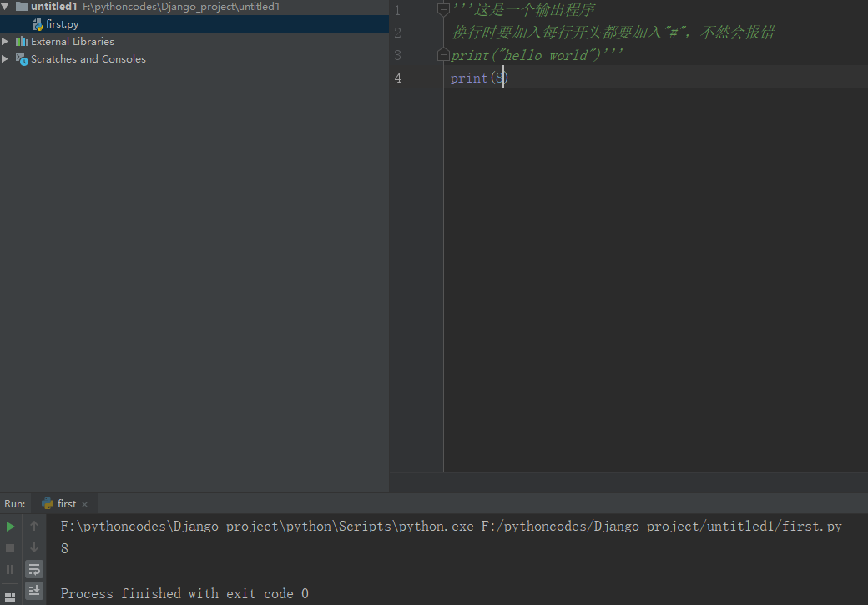Click the External Libraries icon
The width and height of the screenshot is (868, 605).
(22, 42)
